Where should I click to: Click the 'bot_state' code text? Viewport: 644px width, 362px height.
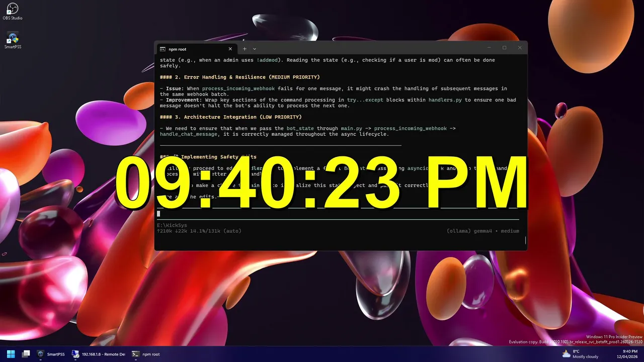pyautogui.click(x=300, y=129)
